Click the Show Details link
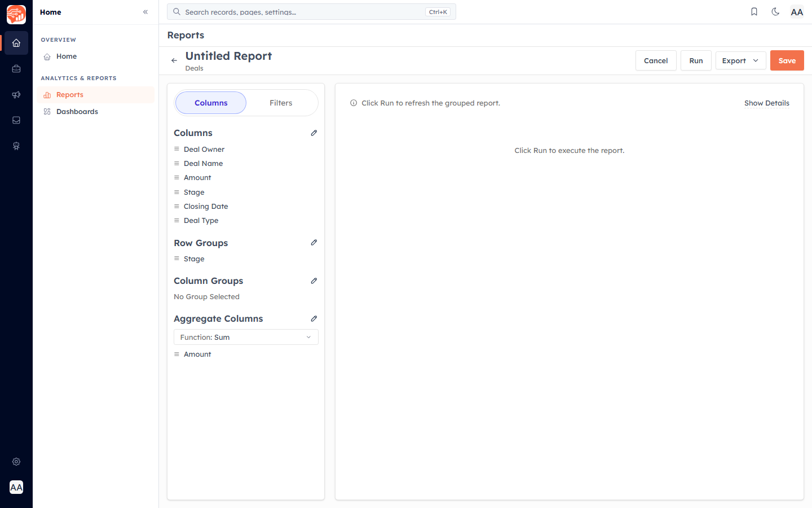The height and width of the screenshot is (508, 812). (x=767, y=103)
